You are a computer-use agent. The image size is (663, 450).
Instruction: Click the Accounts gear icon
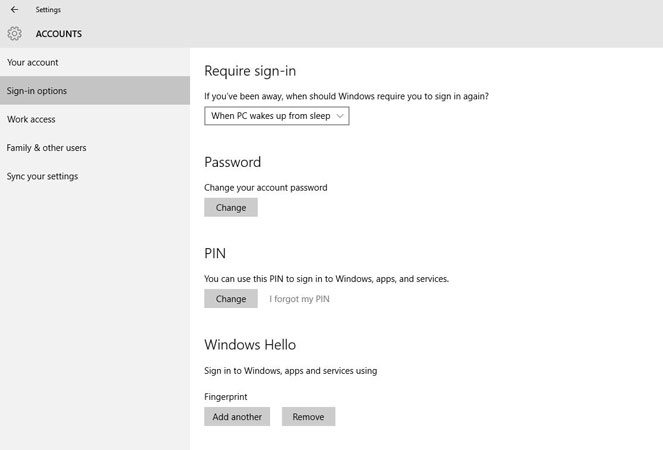(x=14, y=33)
